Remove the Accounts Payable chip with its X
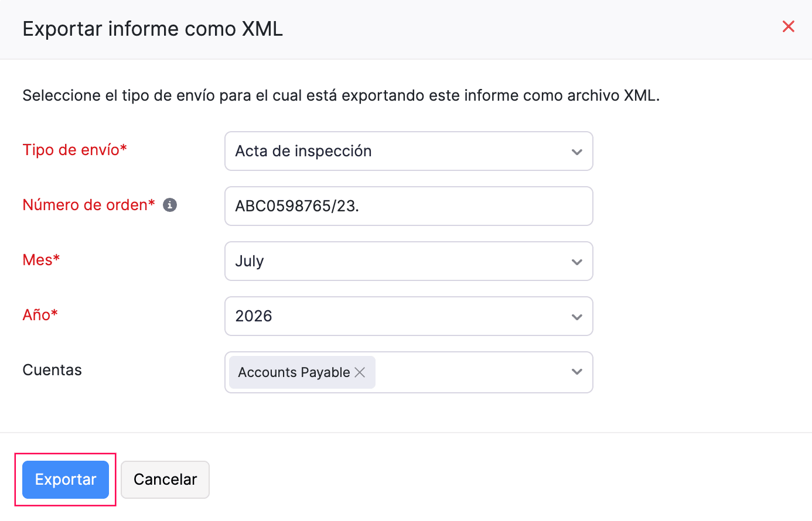Viewport: 812px width, 521px height. (x=360, y=372)
